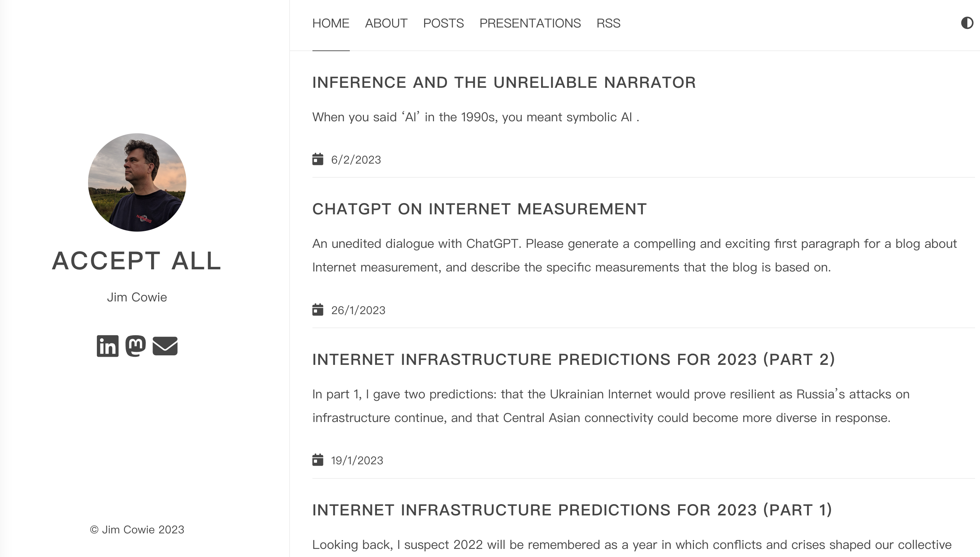Click the "Accept All" site title
Image resolution: width=980 pixels, height=557 pixels.
[x=137, y=261]
